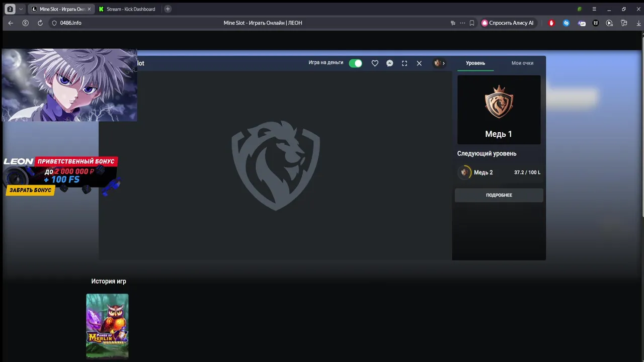Open the address bar three-dots menu
The width and height of the screenshot is (644, 362).
point(462,23)
